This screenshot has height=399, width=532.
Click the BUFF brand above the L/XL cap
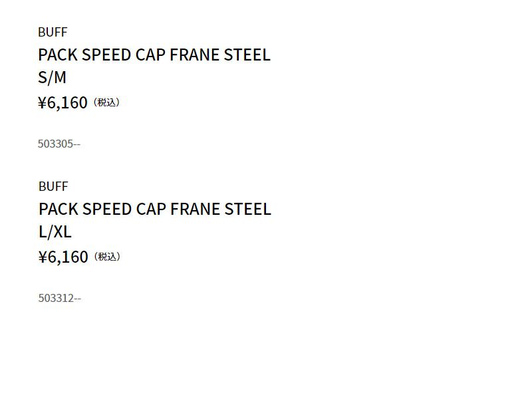click(x=53, y=186)
